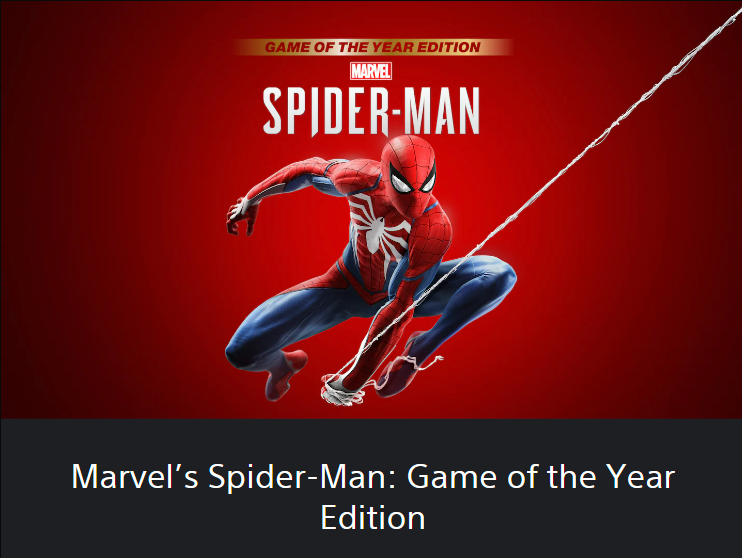Click Spider-Man's left white eye lens
This screenshot has height=558, width=742.
(400, 180)
